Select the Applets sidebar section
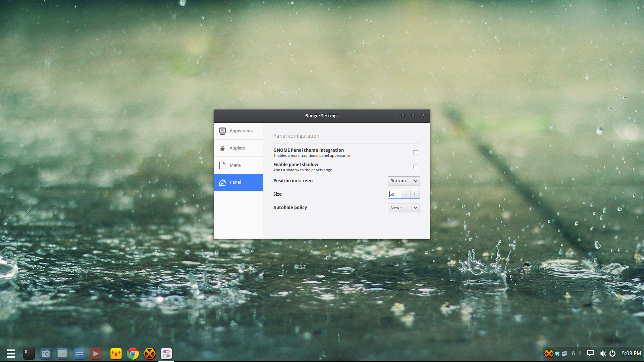This screenshot has height=362, width=644. (238, 148)
